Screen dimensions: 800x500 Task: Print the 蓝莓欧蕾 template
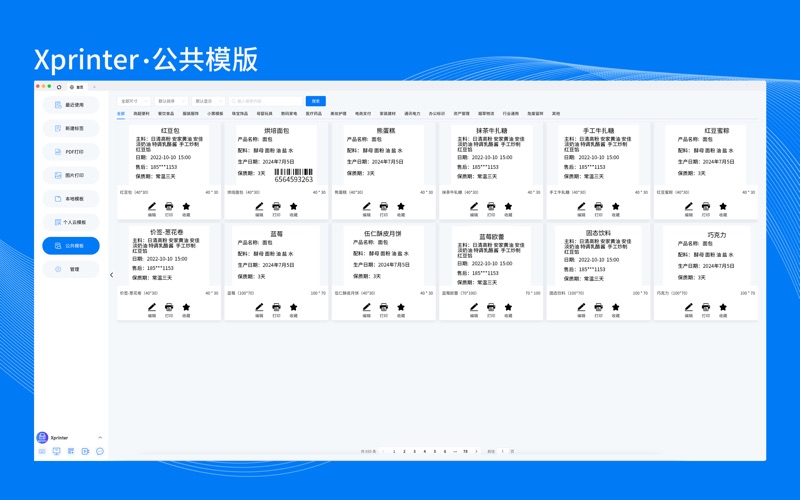click(491, 307)
